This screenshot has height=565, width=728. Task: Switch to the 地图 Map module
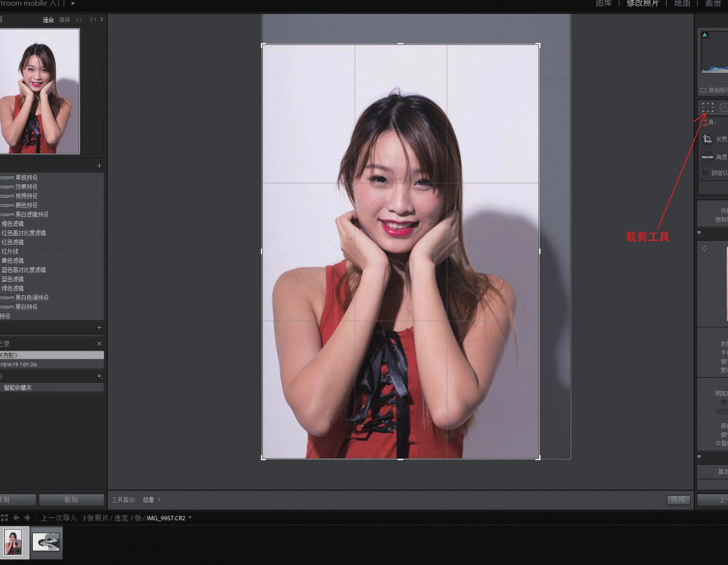(x=681, y=4)
